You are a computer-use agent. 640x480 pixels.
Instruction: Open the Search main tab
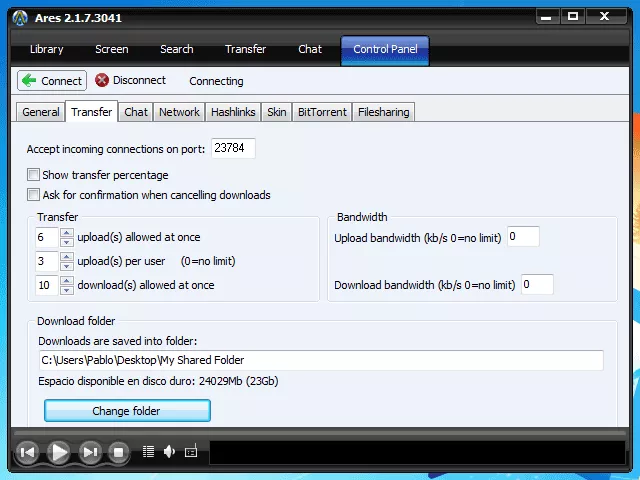tap(176, 49)
